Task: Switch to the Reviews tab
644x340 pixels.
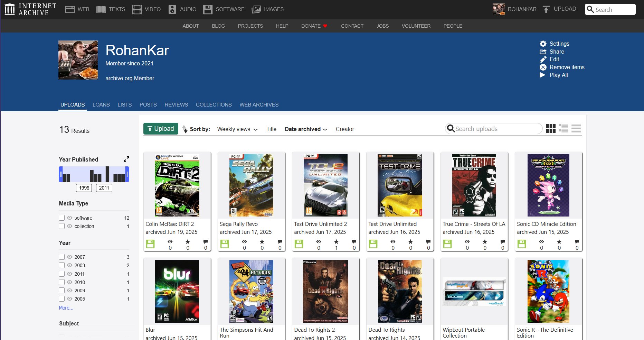Action: coord(176,104)
